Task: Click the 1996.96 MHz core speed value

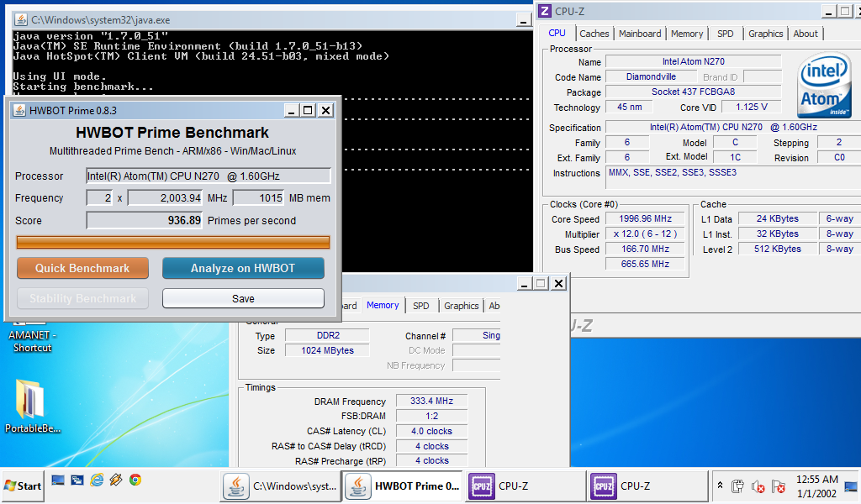Action: [645, 218]
